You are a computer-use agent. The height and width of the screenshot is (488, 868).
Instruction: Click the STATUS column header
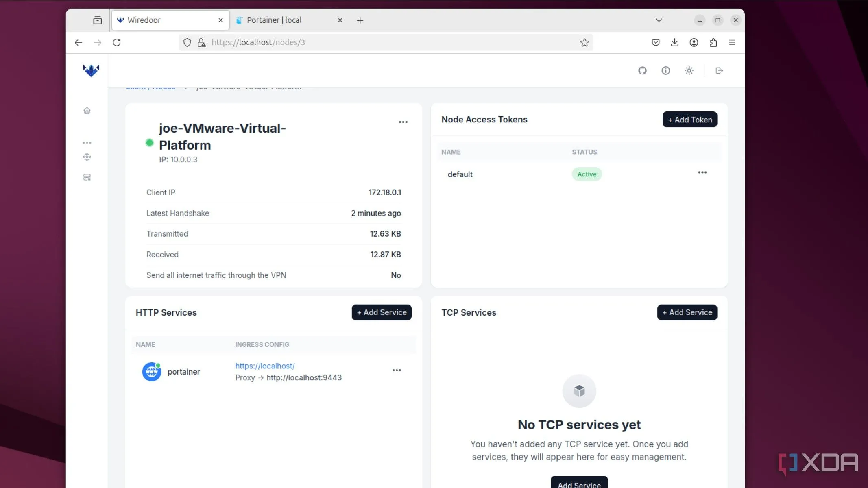pyautogui.click(x=584, y=152)
